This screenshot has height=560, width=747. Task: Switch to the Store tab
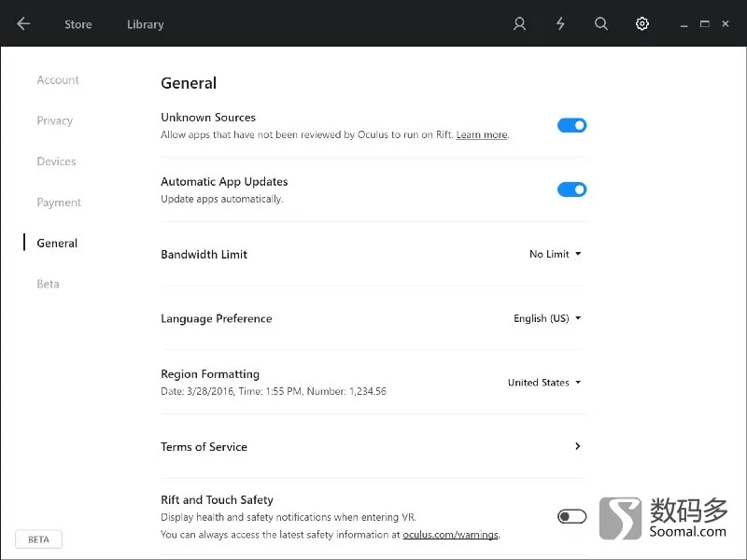(78, 24)
